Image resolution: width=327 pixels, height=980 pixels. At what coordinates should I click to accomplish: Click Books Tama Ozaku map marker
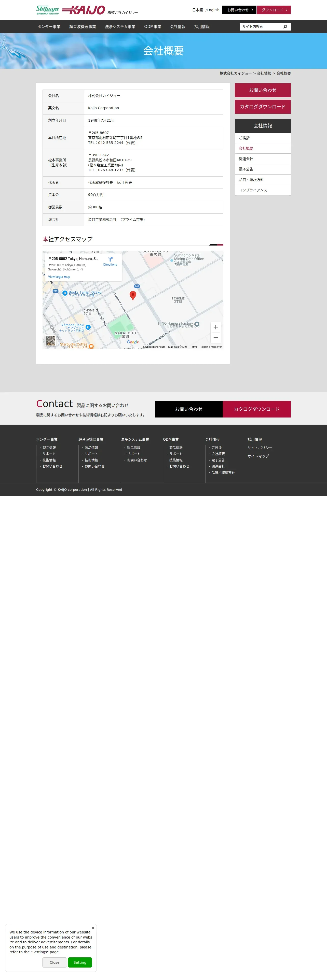click(65, 293)
